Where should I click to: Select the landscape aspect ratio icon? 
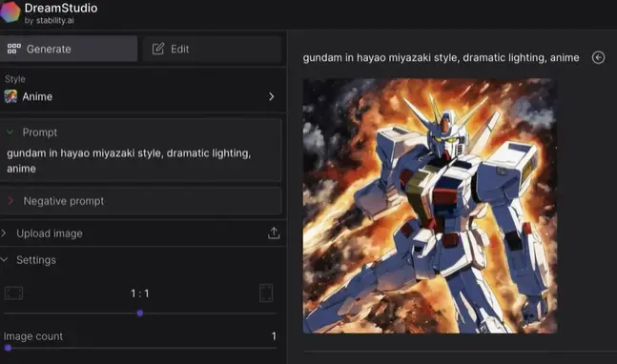(13, 293)
